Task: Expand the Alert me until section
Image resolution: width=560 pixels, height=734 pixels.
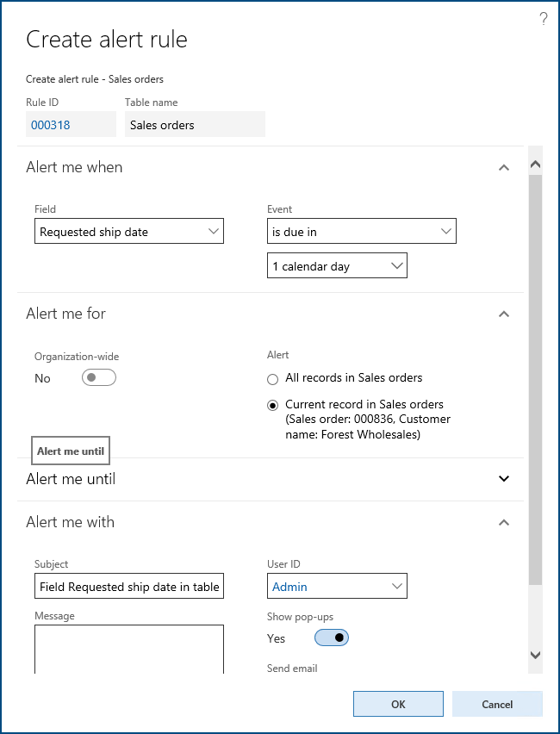Action: click(504, 478)
